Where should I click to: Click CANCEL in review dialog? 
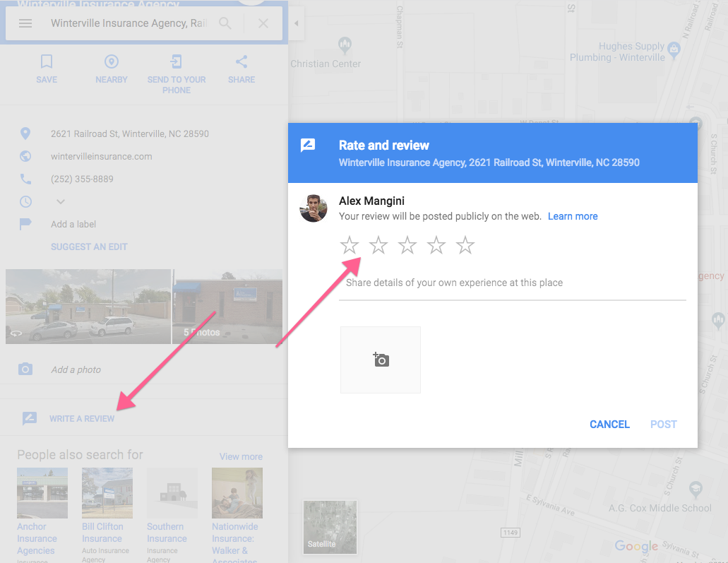(609, 425)
